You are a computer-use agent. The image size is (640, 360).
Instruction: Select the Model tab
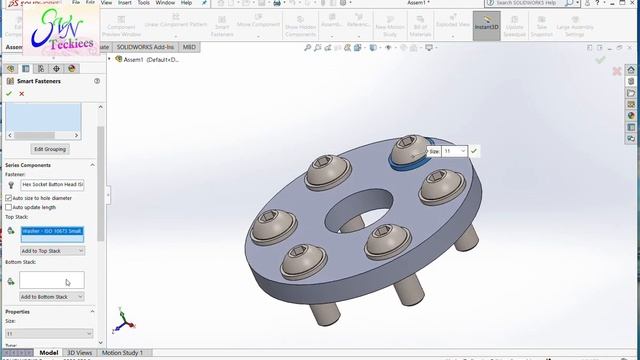(49, 352)
